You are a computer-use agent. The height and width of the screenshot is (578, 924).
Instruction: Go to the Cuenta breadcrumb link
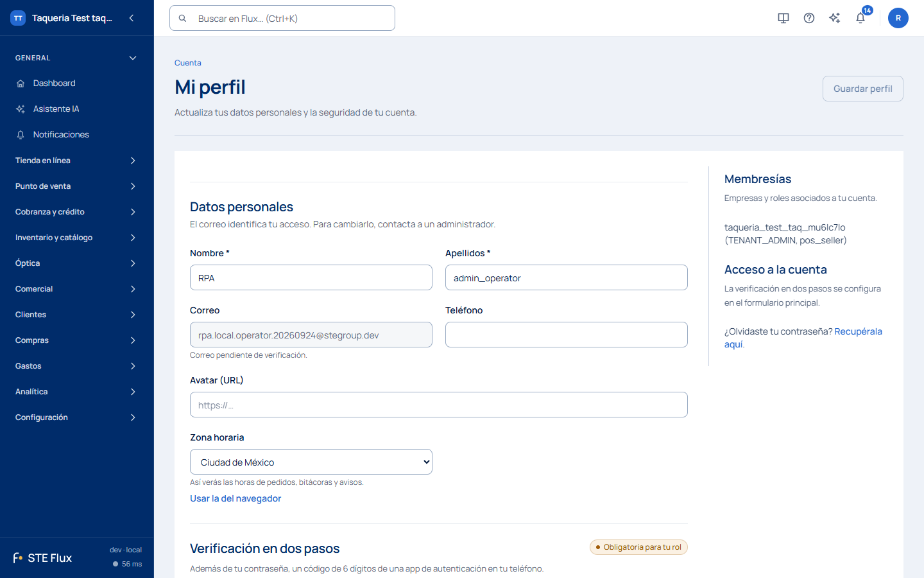coord(188,63)
